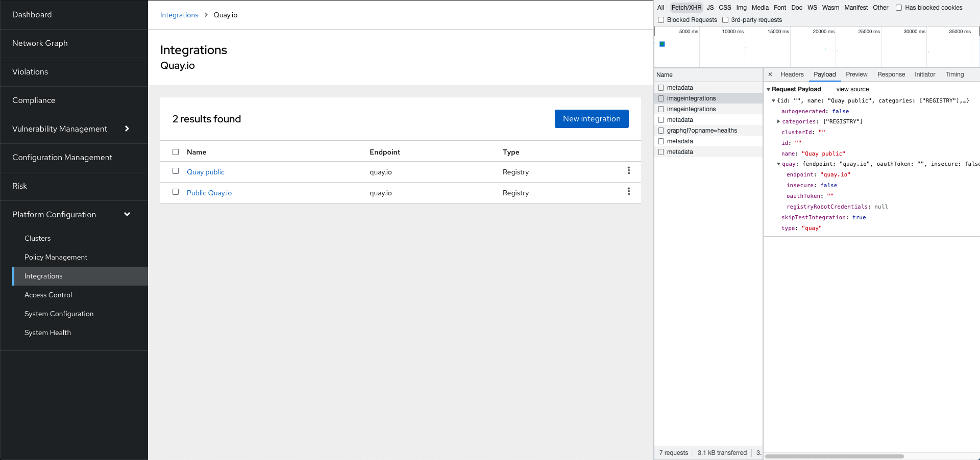This screenshot has height=460, width=980.
Task: Click the blue marker in network timeline
Action: (x=662, y=44)
